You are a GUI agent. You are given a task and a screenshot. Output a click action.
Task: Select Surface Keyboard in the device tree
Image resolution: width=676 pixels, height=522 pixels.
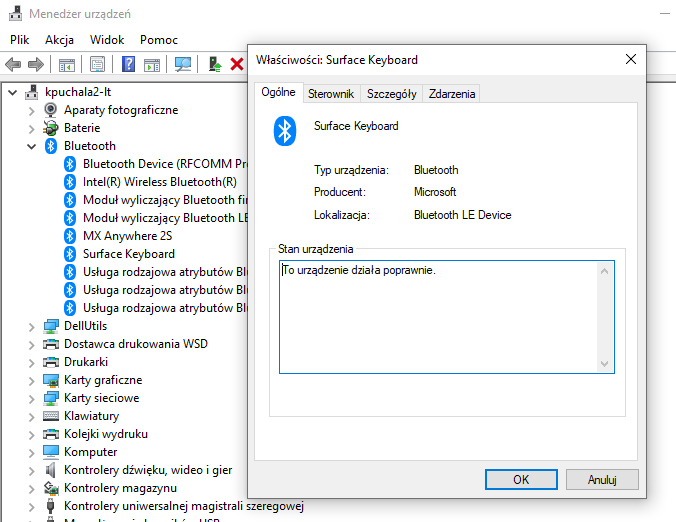pos(128,254)
